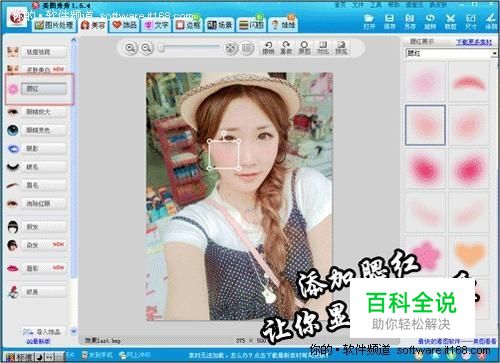The width and height of the screenshot is (500, 363).
Task: Open the blush category dropdown
Action: tap(494, 53)
